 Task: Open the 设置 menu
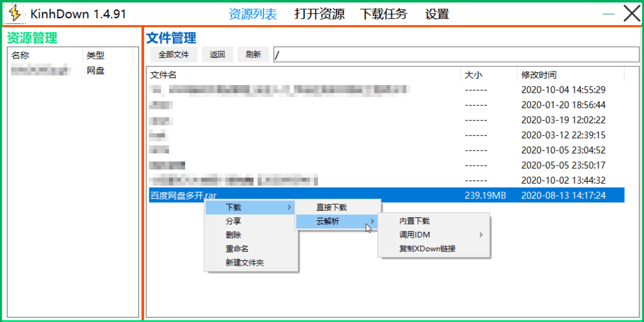click(x=438, y=14)
